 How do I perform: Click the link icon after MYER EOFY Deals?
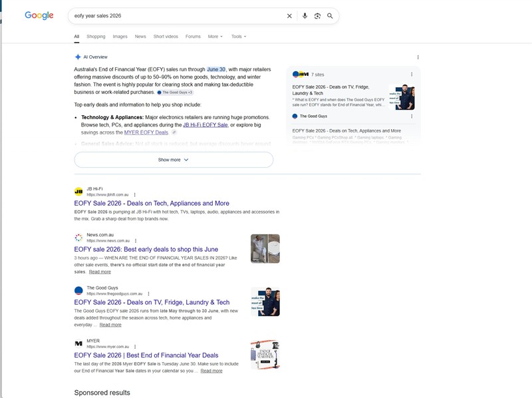pos(174,132)
